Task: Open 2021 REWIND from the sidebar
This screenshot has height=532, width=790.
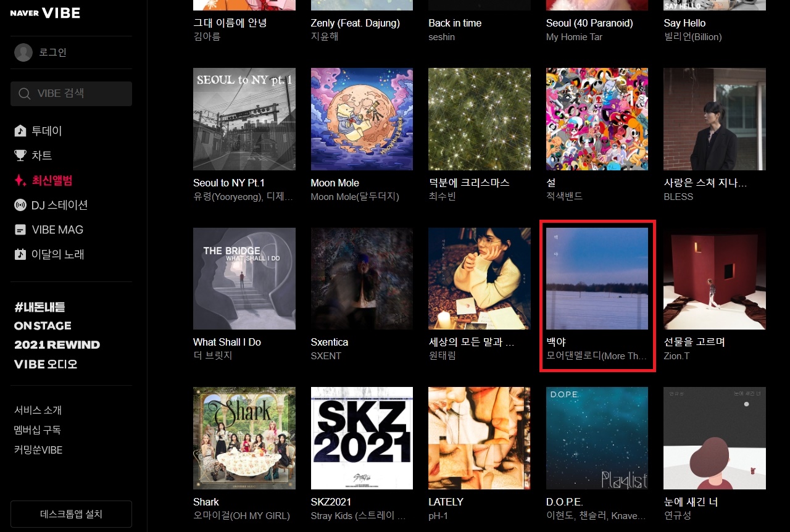Action: [57, 345]
